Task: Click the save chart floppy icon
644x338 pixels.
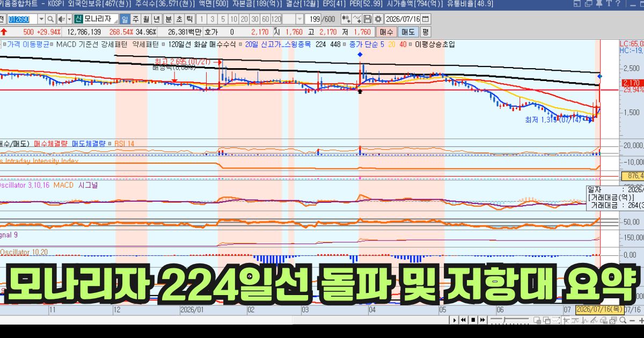Action: click(x=368, y=19)
